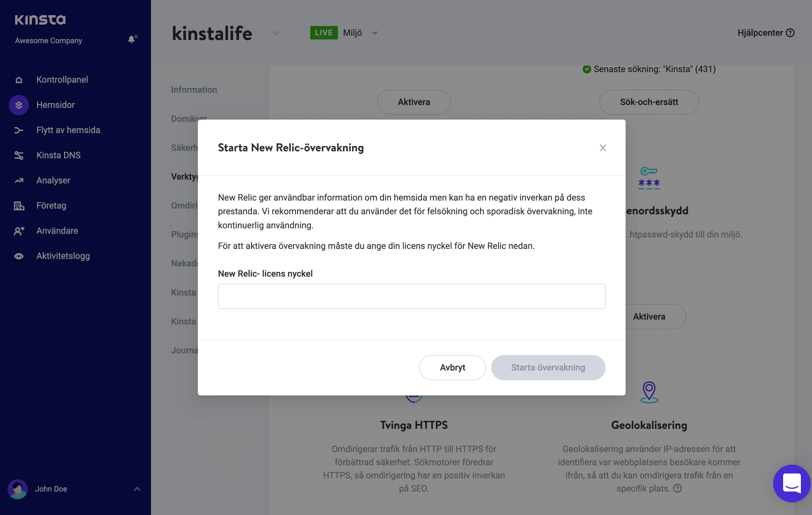Go to Företag page
The width and height of the screenshot is (812, 515).
[x=51, y=205]
